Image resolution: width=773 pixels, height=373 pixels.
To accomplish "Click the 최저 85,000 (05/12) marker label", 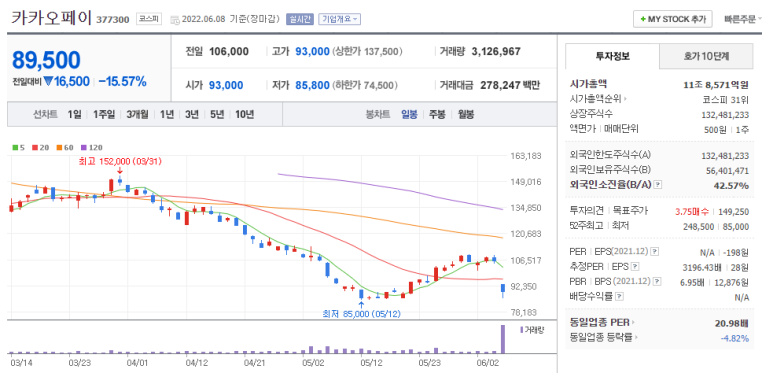I will [361, 314].
